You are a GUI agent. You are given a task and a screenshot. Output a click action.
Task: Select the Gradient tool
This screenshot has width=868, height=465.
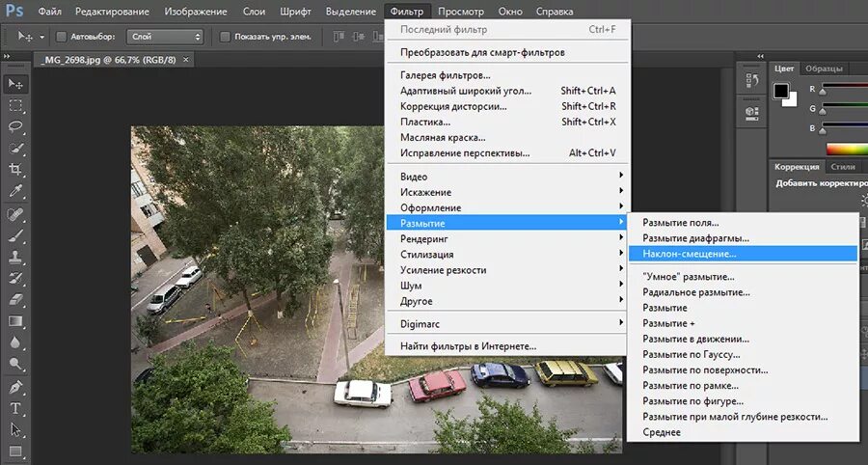coord(14,321)
